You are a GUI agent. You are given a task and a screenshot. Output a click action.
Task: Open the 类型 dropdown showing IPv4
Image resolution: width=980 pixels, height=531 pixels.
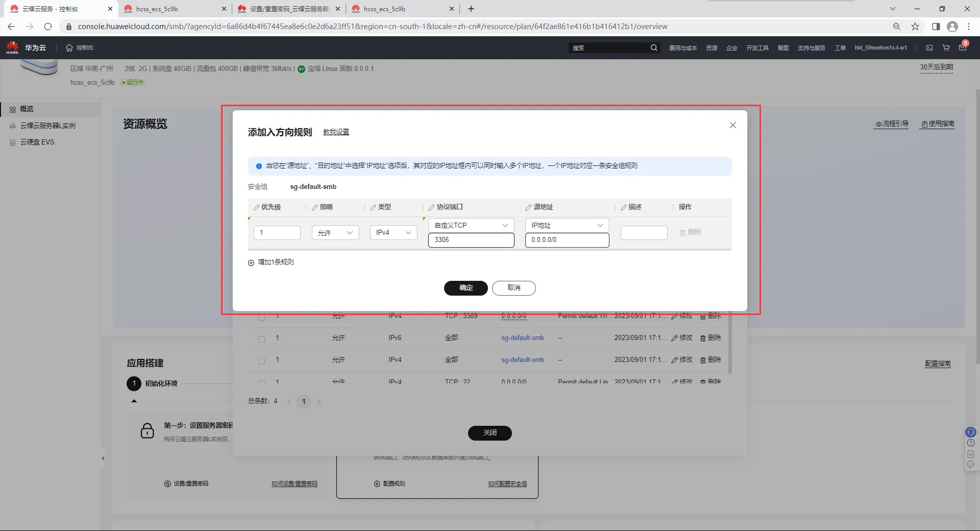click(394, 233)
